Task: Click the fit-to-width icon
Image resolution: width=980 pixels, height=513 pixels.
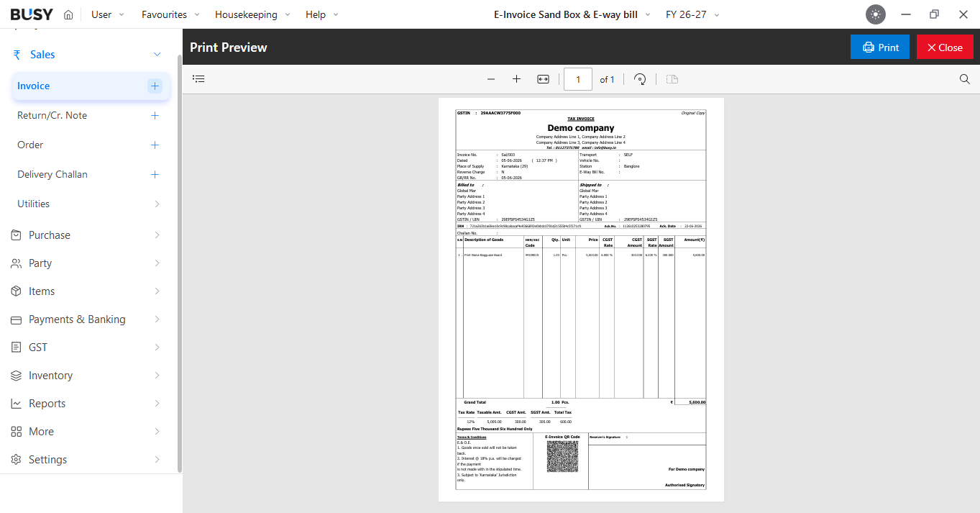Action: [x=543, y=79]
